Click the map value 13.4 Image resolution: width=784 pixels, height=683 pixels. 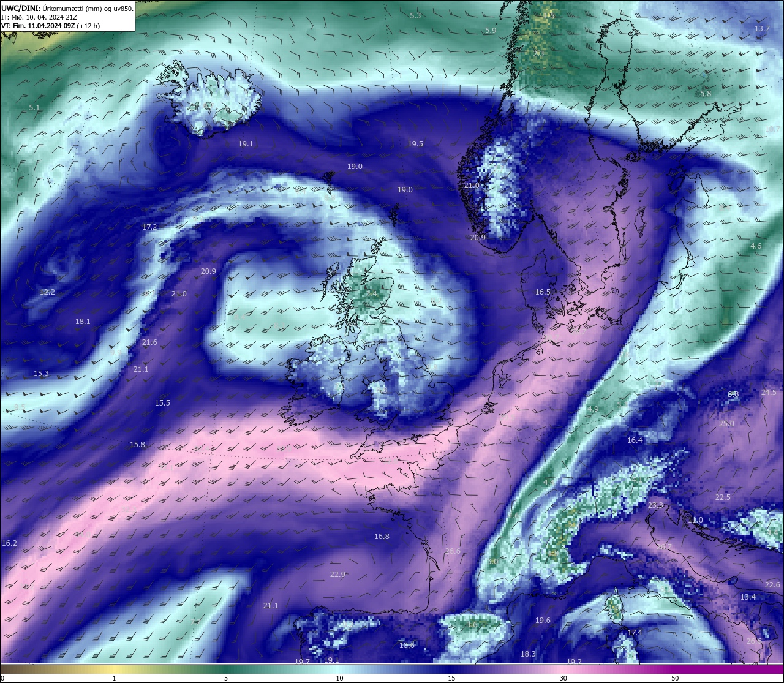tap(748, 597)
